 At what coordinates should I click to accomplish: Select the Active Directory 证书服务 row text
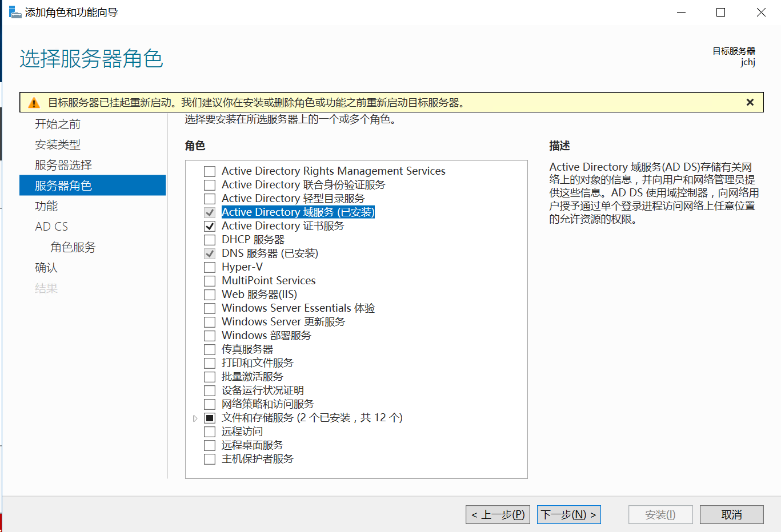point(283,226)
